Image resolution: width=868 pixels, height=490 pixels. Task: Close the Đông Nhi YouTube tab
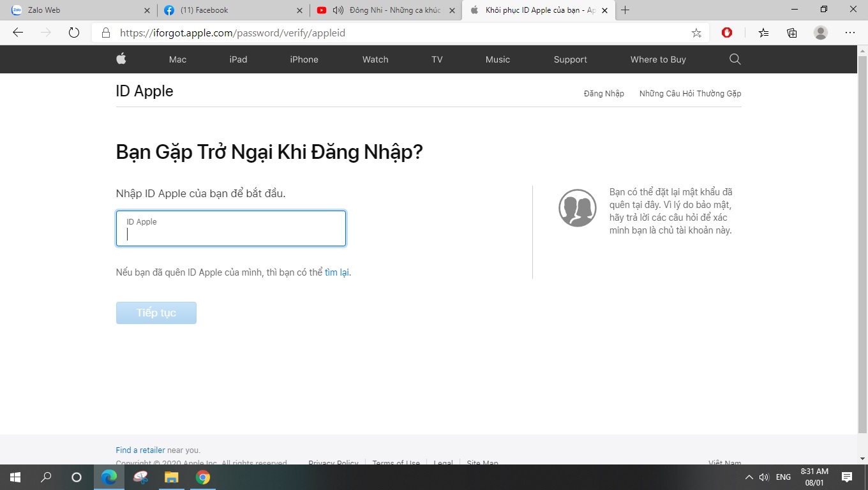(x=453, y=10)
